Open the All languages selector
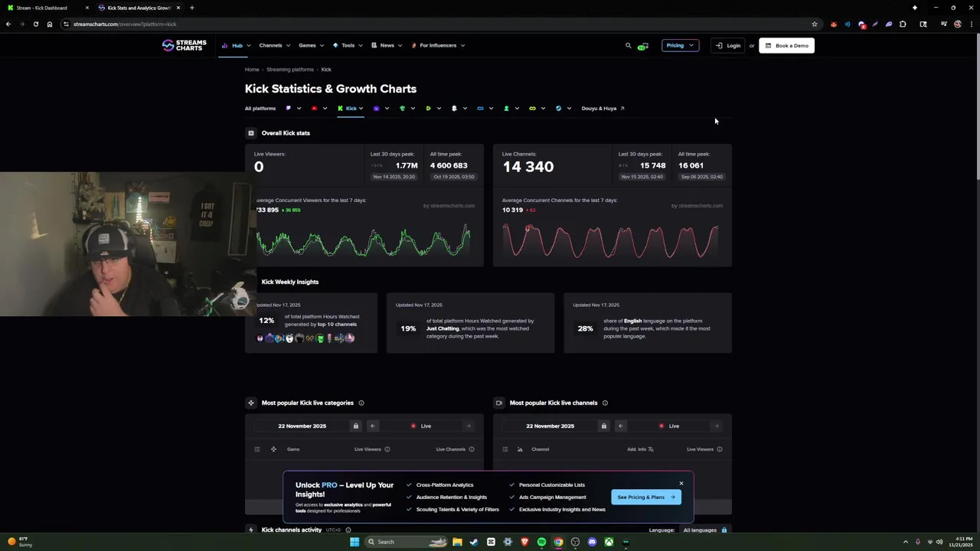The height and width of the screenshot is (551, 980). (x=705, y=530)
